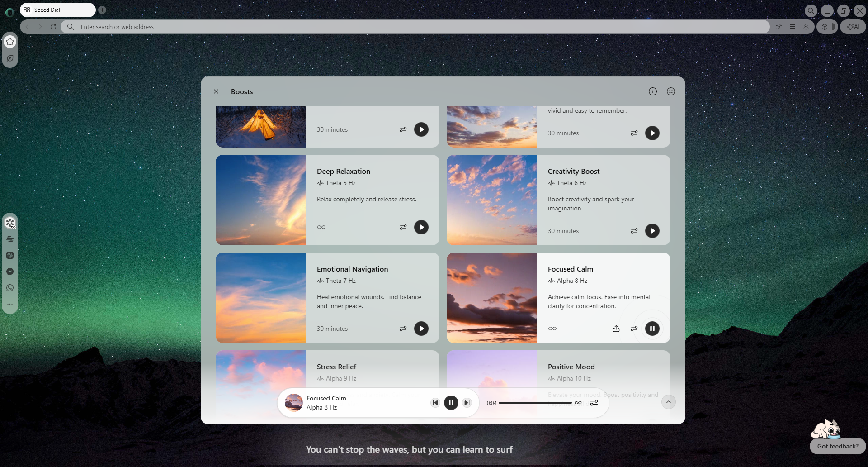Open ChatGPT from the sidebar
The height and width of the screenshot is (467, 868).
click(x=10, y=255)
